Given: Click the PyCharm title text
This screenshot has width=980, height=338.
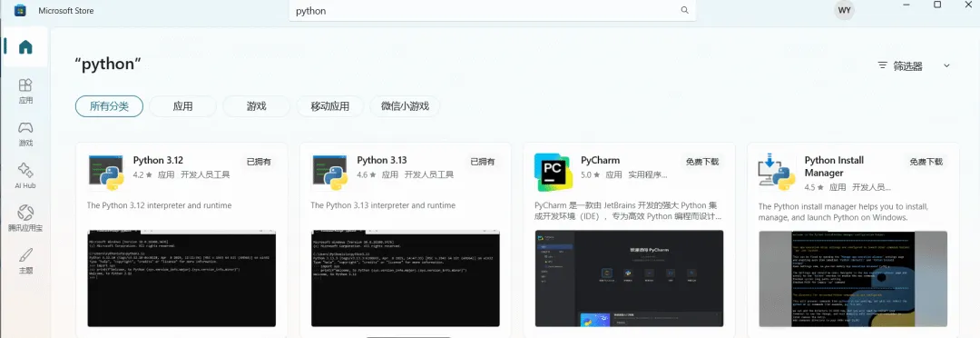Looking at the screenshot, I should 600,160.
